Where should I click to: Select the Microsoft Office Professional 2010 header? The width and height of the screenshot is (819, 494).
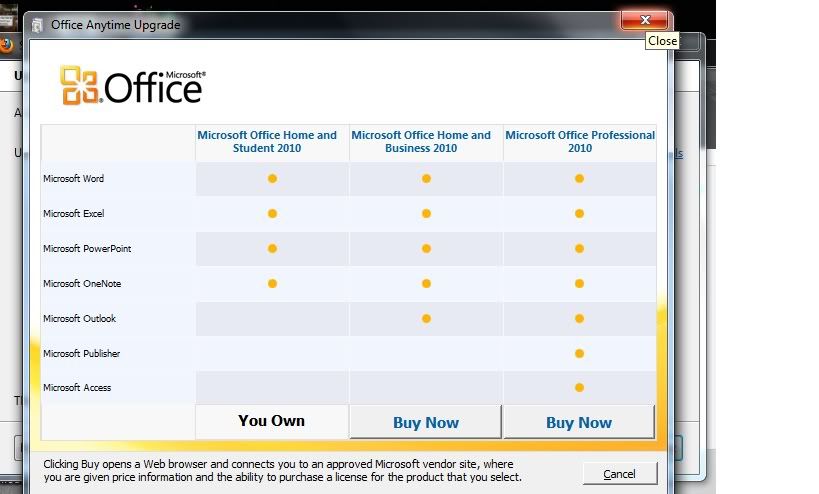point(580,142)
